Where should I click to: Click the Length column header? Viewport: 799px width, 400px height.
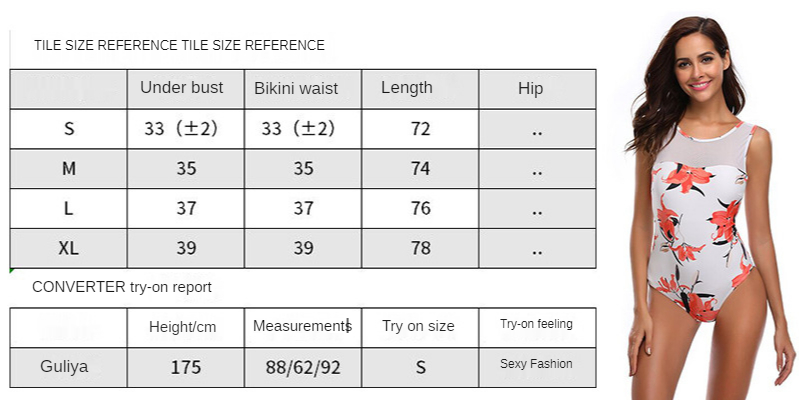(407, 88)
